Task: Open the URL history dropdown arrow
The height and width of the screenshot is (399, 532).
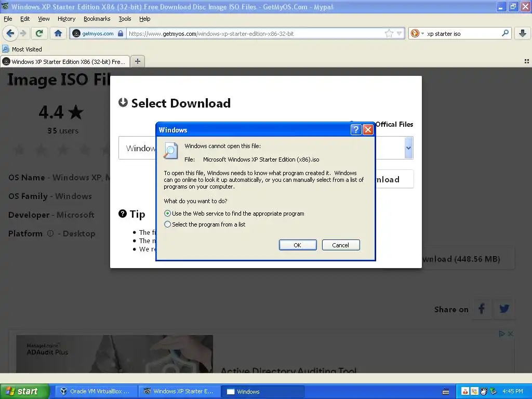Action: coord(400,33)
